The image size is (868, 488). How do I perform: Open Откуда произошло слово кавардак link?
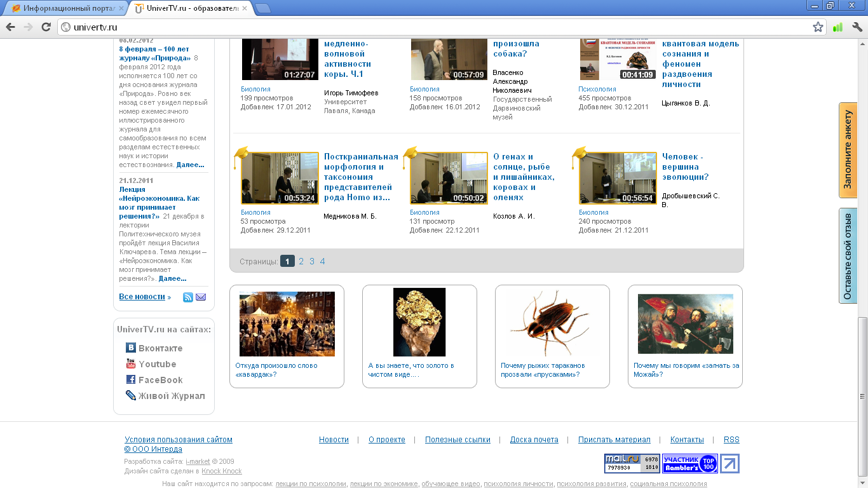coord(276,370)
